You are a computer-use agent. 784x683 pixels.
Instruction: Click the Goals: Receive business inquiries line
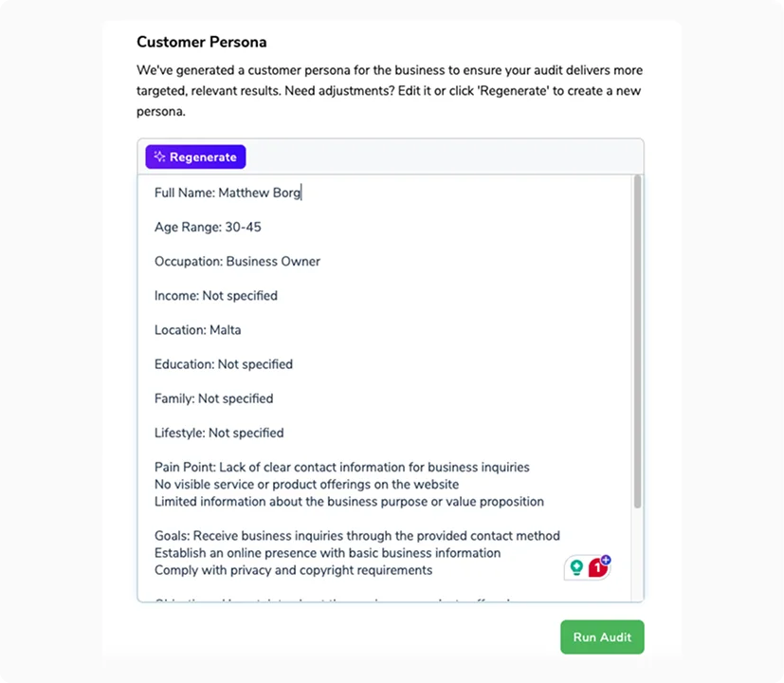(356, 536)
